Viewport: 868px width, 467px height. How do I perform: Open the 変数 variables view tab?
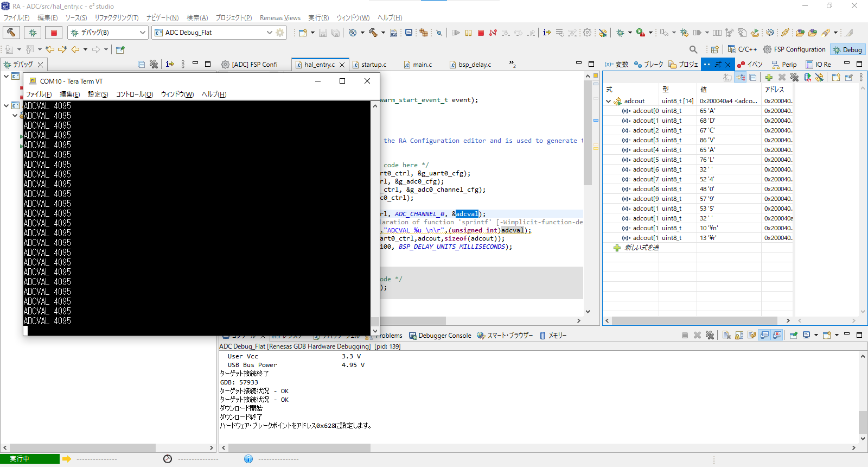[x=617, y=64]
